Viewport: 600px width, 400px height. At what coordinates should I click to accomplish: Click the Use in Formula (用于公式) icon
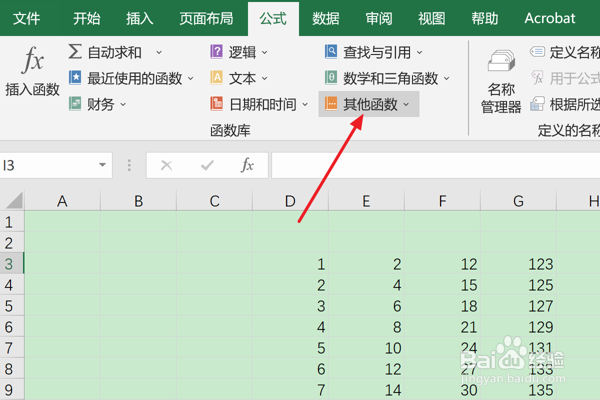point(537,78)
